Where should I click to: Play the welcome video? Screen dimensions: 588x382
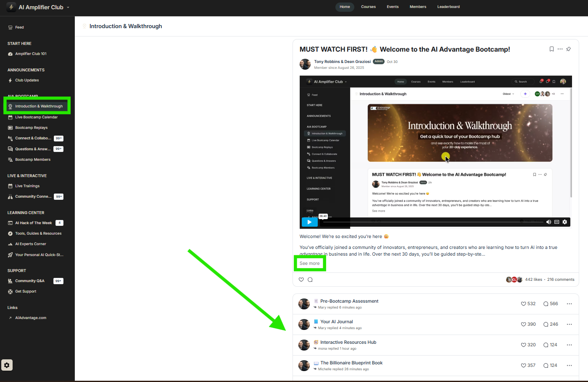pos(309,222)
